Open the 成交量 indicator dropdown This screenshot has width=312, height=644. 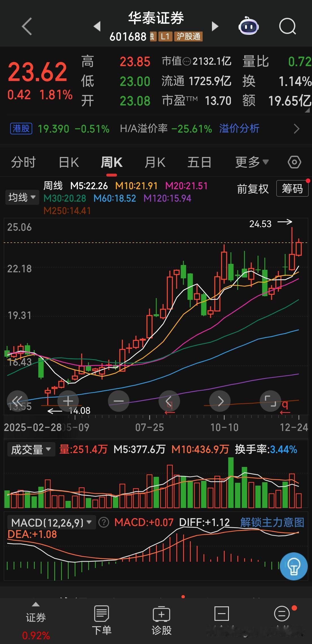tap(31, 449)
